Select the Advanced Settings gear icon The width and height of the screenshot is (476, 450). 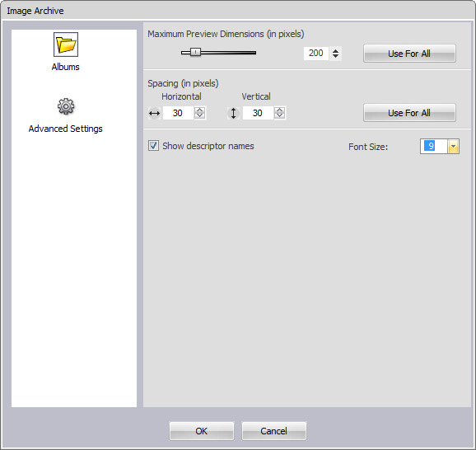click(x=66, y=106)
